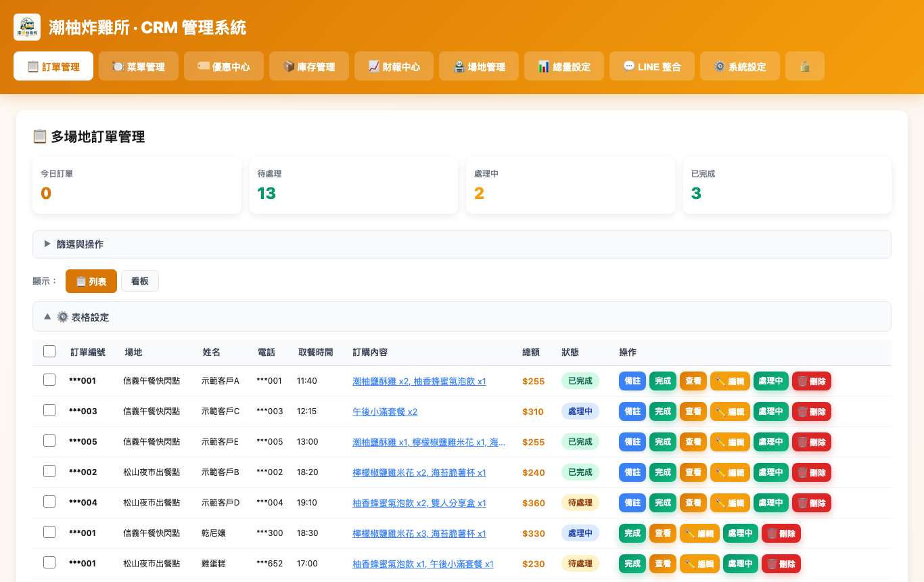The width and height of the screenshot is (924, 582).
Task: Open the 庫存管理 tab
Action: click(309, 66)
